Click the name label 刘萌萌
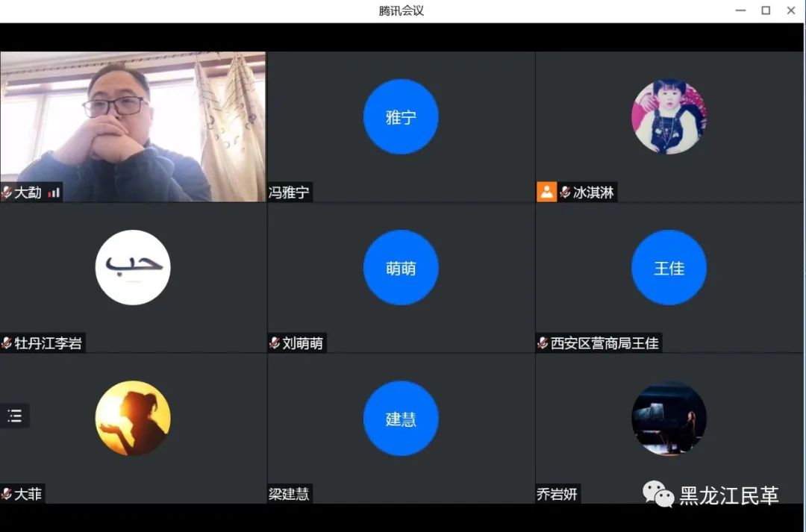This screenshot has width=806, height=532. [303, 343]
